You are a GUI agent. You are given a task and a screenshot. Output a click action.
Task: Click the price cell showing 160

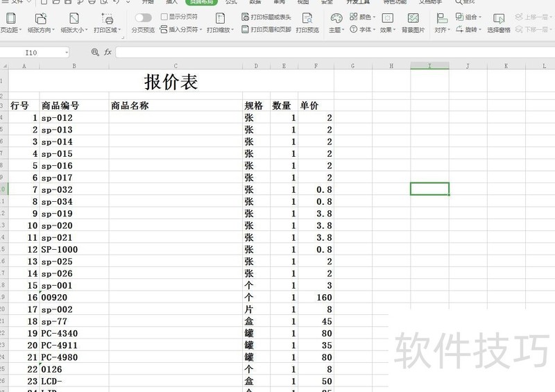316,298
